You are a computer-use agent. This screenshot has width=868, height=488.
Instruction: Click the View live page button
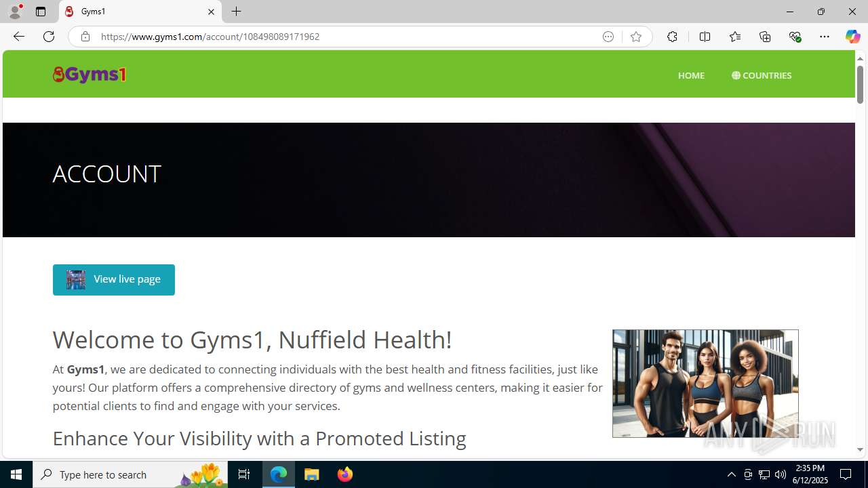(114, 280)
